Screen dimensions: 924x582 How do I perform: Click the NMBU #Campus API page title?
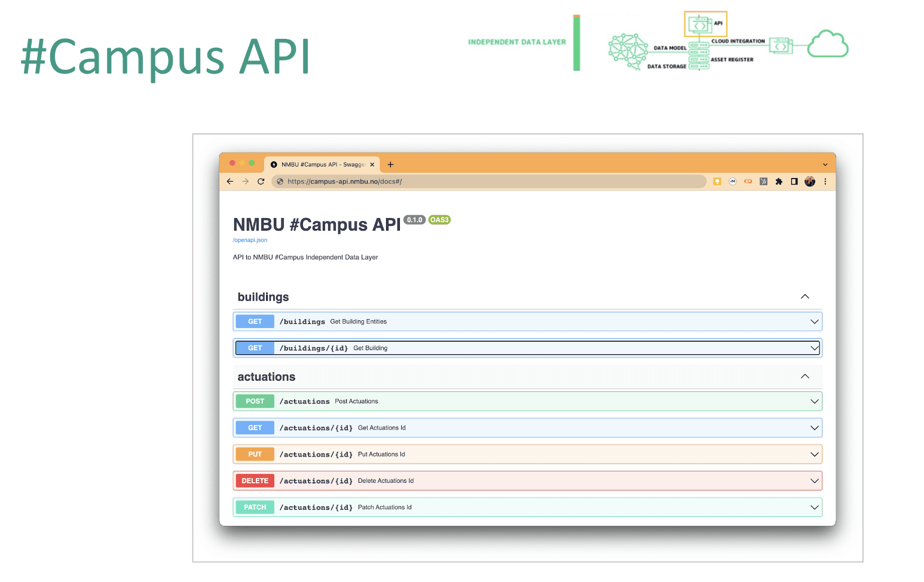317,225
